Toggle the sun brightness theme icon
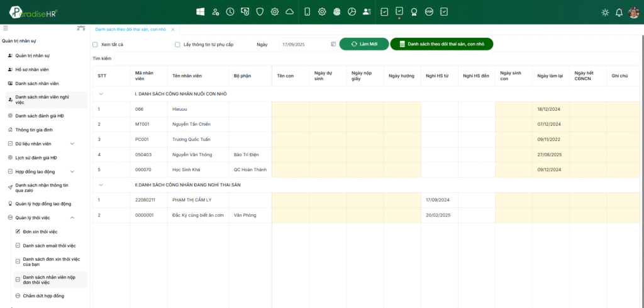This screenshot has width=644, height=308. point(605,13)
